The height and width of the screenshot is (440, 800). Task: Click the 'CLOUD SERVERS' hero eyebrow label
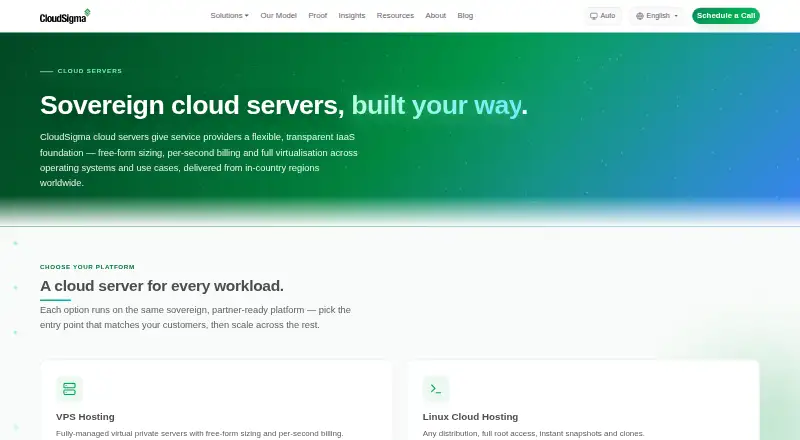(x=90, y=71)
